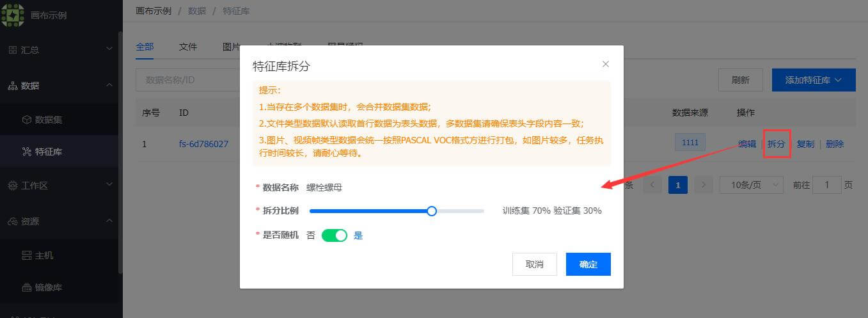This screenshot has width=868, height=318.
Task: Click the 数据 hierarchy icon in sidebar
Action: tap(12, 86)
